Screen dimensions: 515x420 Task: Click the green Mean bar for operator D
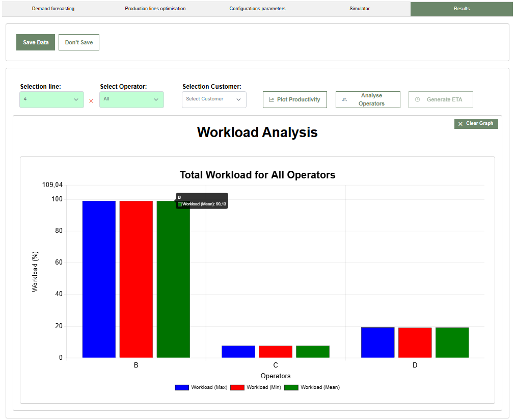click(x=452, y=343)
